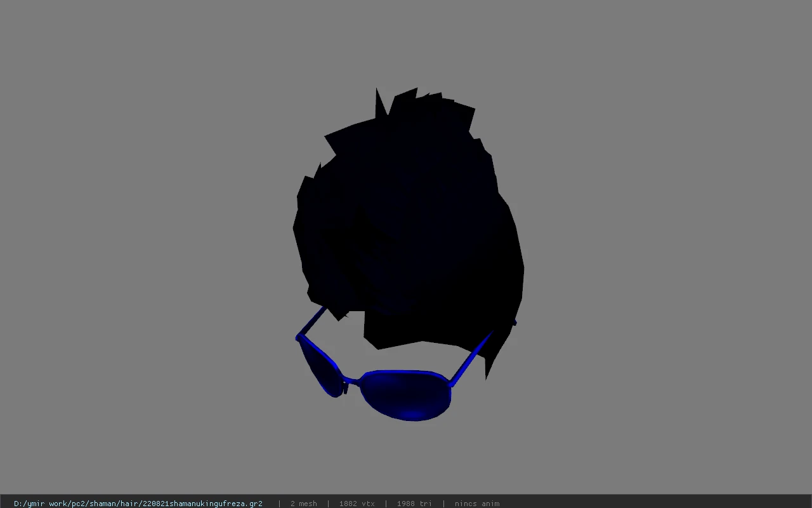Click the '1988 tri' status entry

coord(414,504)
